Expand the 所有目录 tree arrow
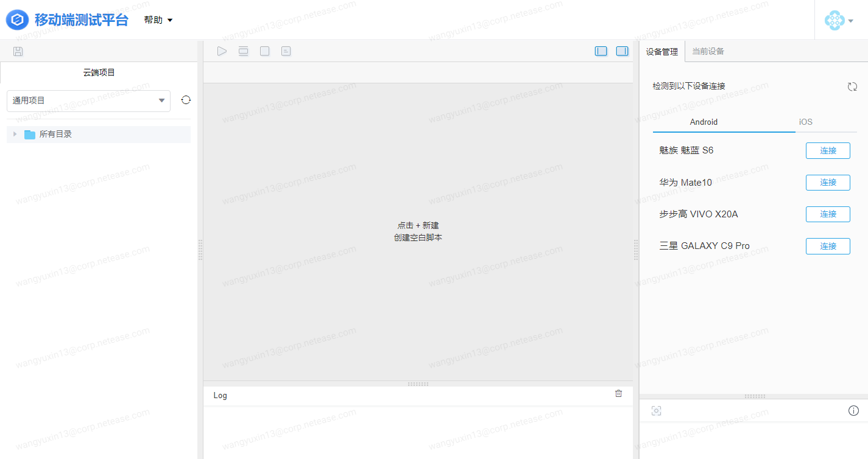 click(15, 134)
